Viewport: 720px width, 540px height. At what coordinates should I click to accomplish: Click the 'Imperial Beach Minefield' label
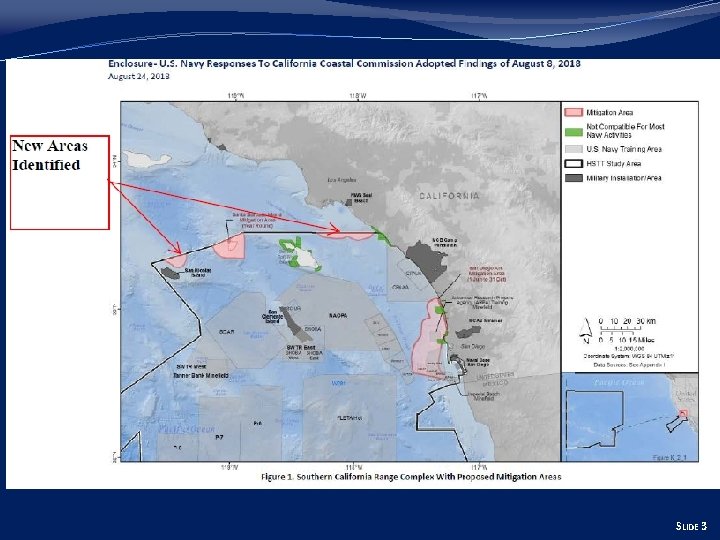tap(484, 396)
